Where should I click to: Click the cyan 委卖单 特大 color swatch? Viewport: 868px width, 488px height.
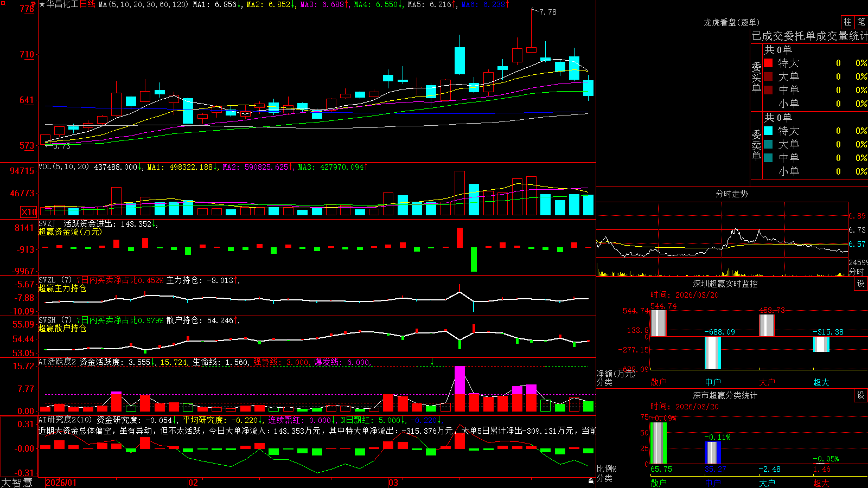[x=768, y=131]
